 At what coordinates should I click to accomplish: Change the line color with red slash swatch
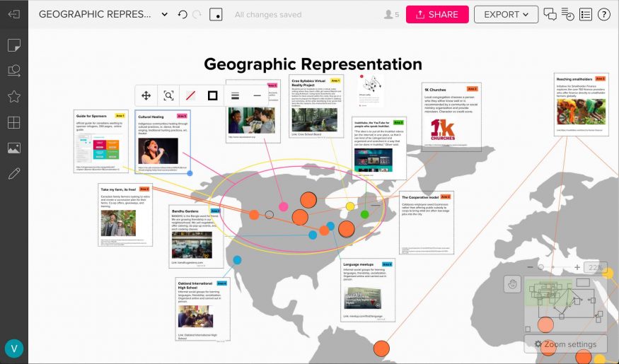190,95
